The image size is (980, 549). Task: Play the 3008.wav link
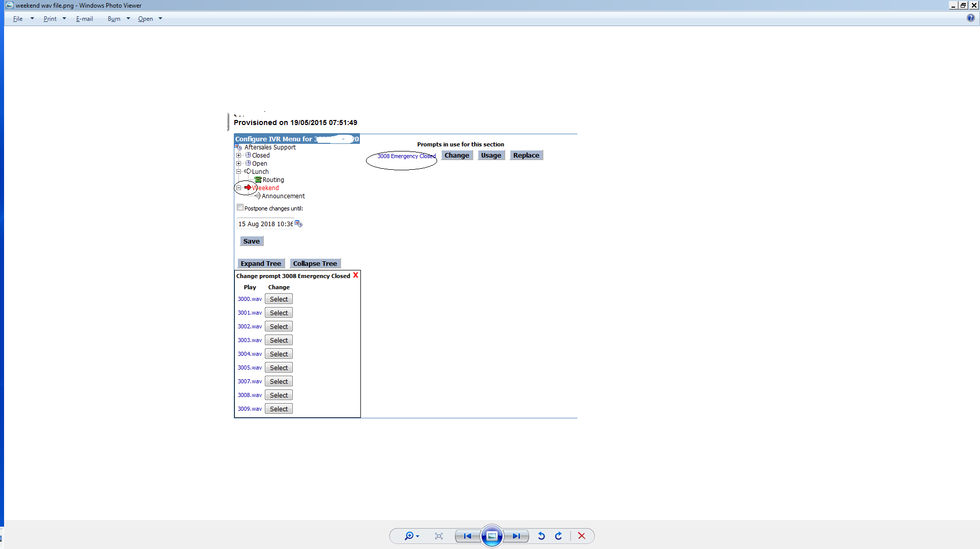click(x=250, y=395)
